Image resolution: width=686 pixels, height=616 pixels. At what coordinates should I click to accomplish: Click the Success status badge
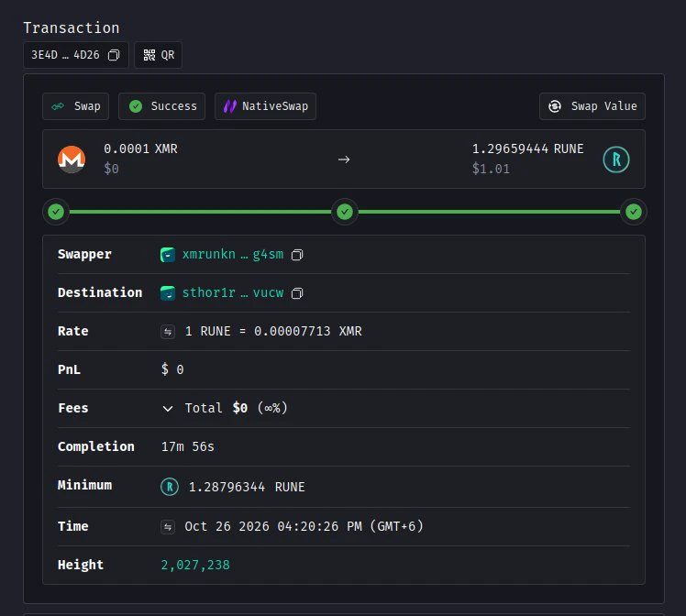[162, 106]
